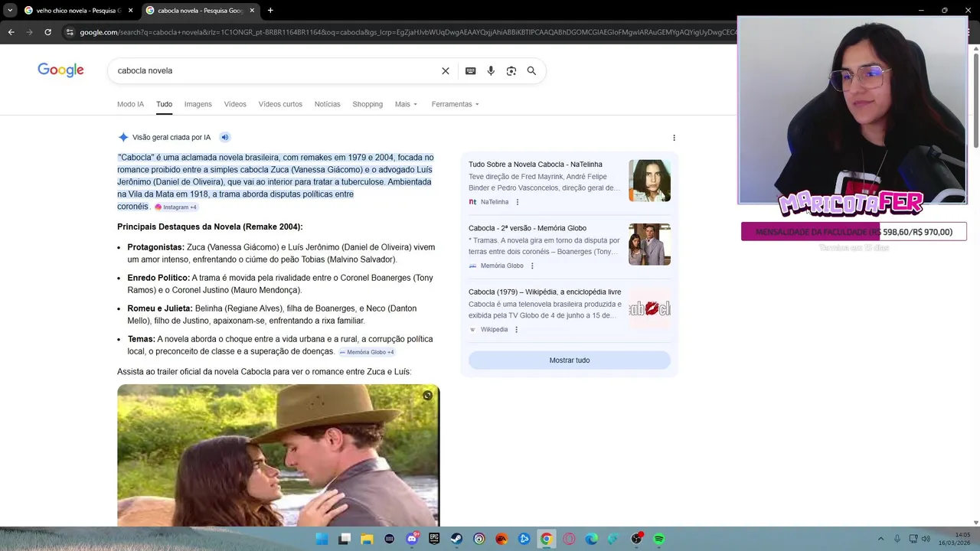Open Epic Games launcher from the taskbar

[x=434, y=539]
